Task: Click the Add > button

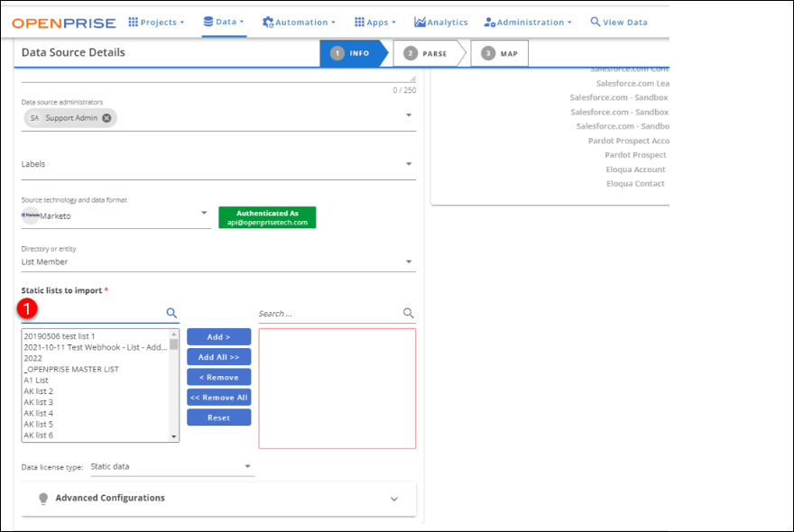Action: [x=218, y=336]
